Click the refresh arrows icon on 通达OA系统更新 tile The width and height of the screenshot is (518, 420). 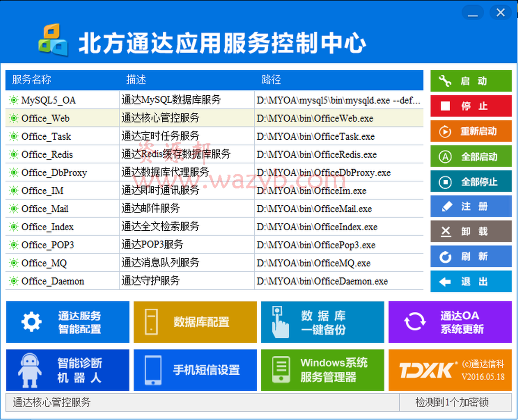point(414,322)
